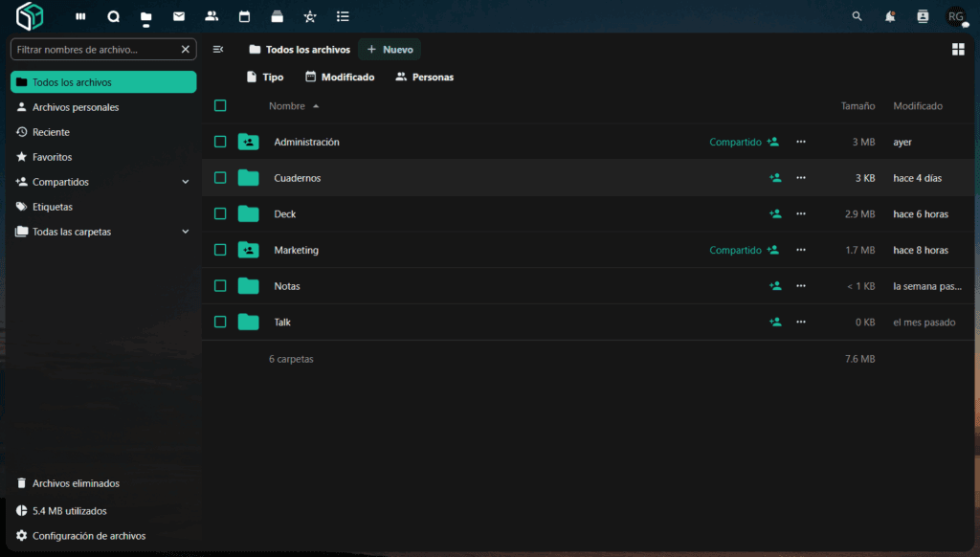Open the Contacts app people icon
980x557 pixels.
tap(212, 16)
